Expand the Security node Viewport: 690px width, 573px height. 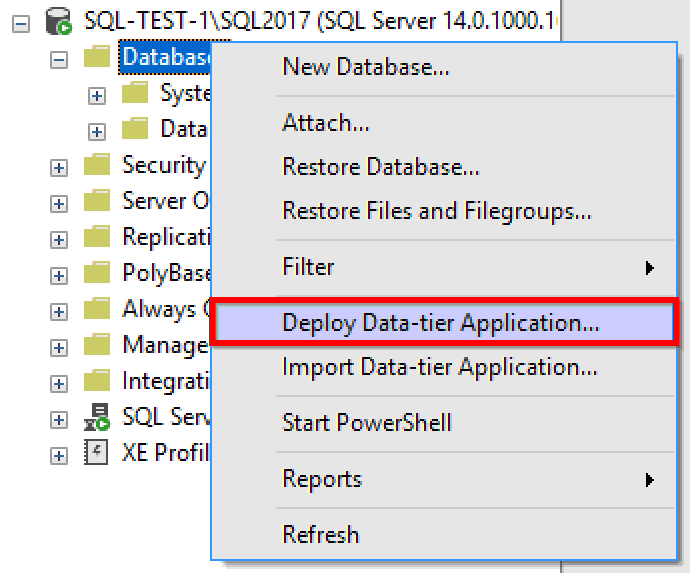tap(59, 168)
